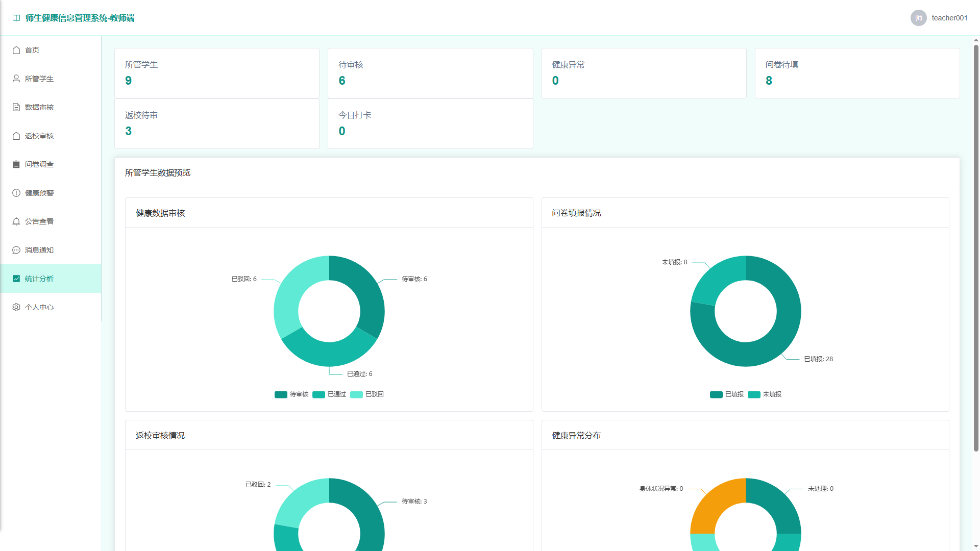Click the 返校待审 stat card
This screenshot has width=980, height=551.
click(217, 123)
